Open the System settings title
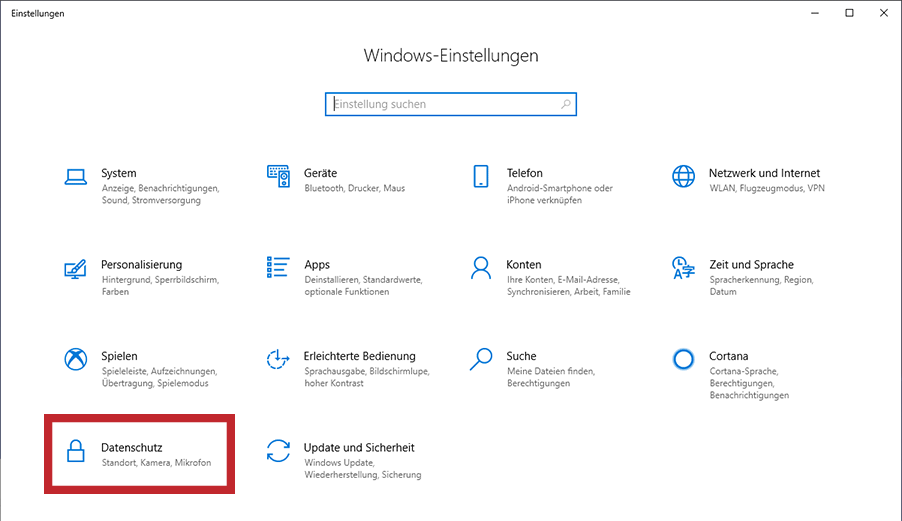This screenshot has width=902, height=521. (x=119, y=173)
